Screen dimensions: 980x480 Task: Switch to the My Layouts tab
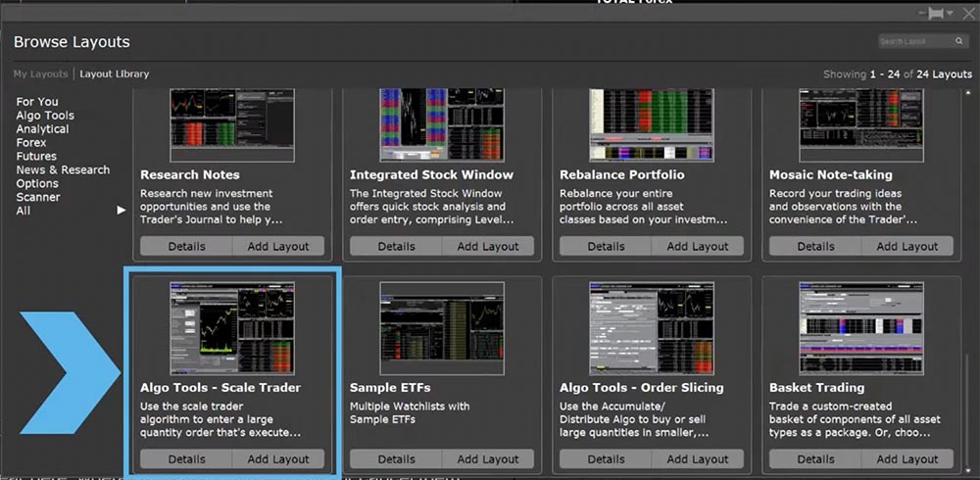40,73
